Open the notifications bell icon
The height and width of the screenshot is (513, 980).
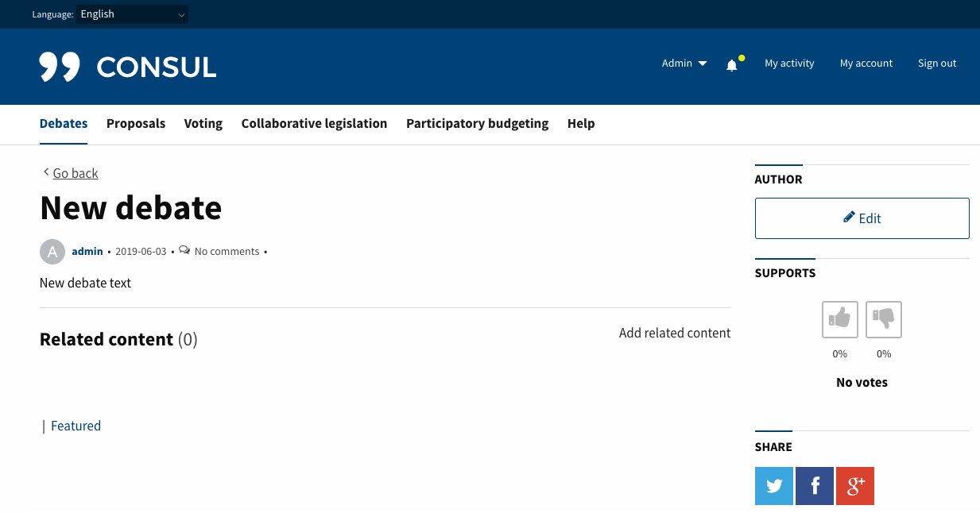click(x=732, y=65)
